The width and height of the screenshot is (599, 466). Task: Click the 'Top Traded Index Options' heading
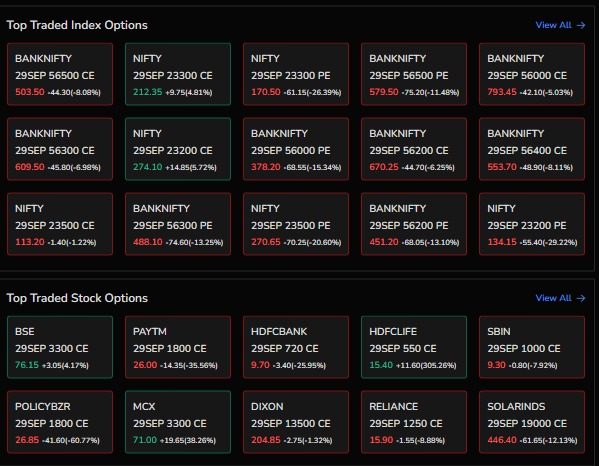(77, 25)
